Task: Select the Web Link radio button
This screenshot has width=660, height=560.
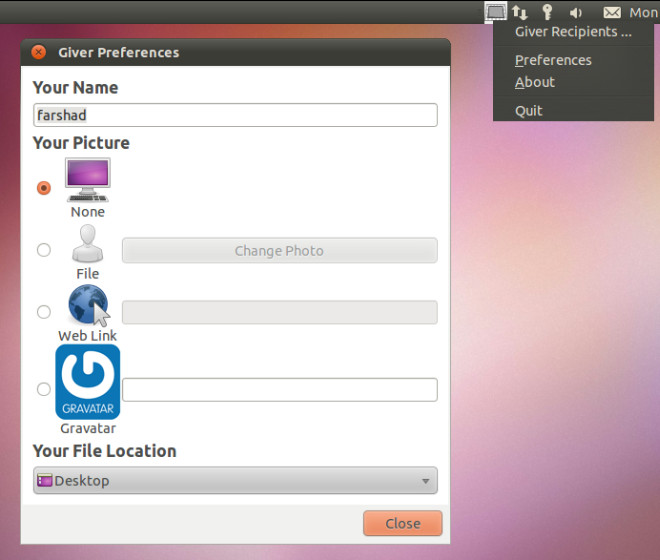Action: point(44,312)
